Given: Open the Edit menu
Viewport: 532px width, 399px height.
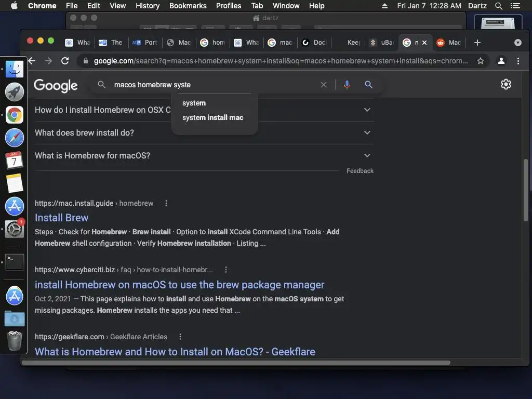Looking at the screenshot, I should pyautogui.click(x=94, y=6).
